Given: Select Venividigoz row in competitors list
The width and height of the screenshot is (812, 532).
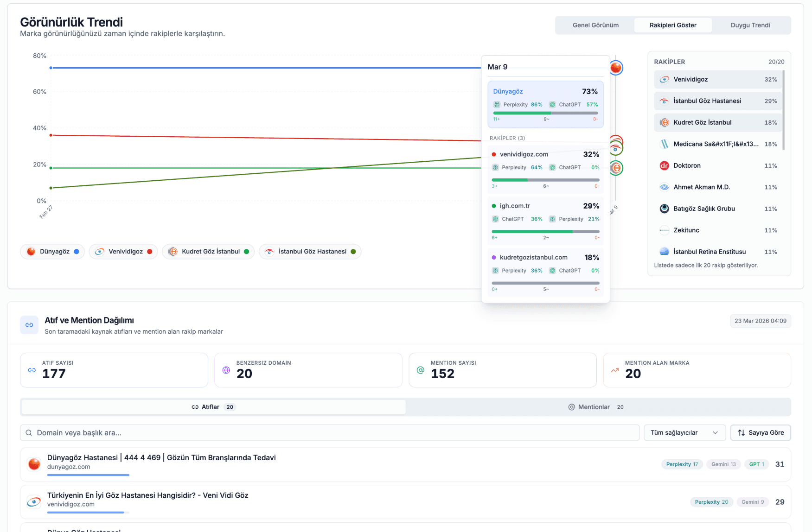Looking at the screenshot, I should [717, 80].
